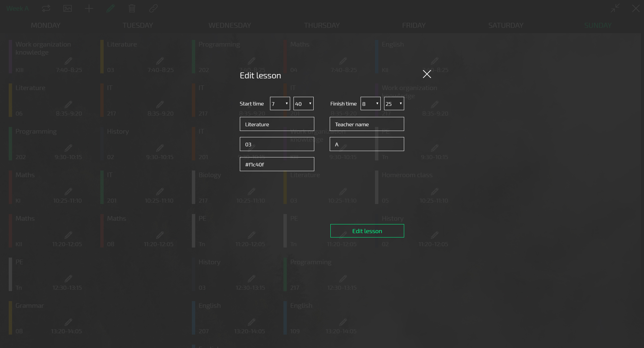Edit Tuesday Maths 11:20-12:05 pencil icon
Screen dimensions: 644x348
click(160, 235)
